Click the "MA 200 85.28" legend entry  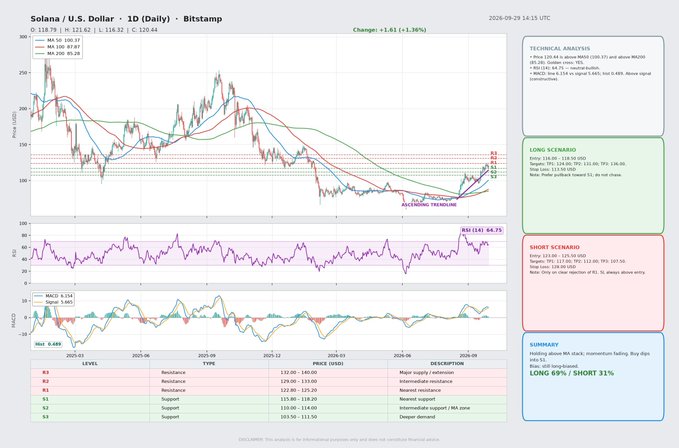[x=58, y=53]
